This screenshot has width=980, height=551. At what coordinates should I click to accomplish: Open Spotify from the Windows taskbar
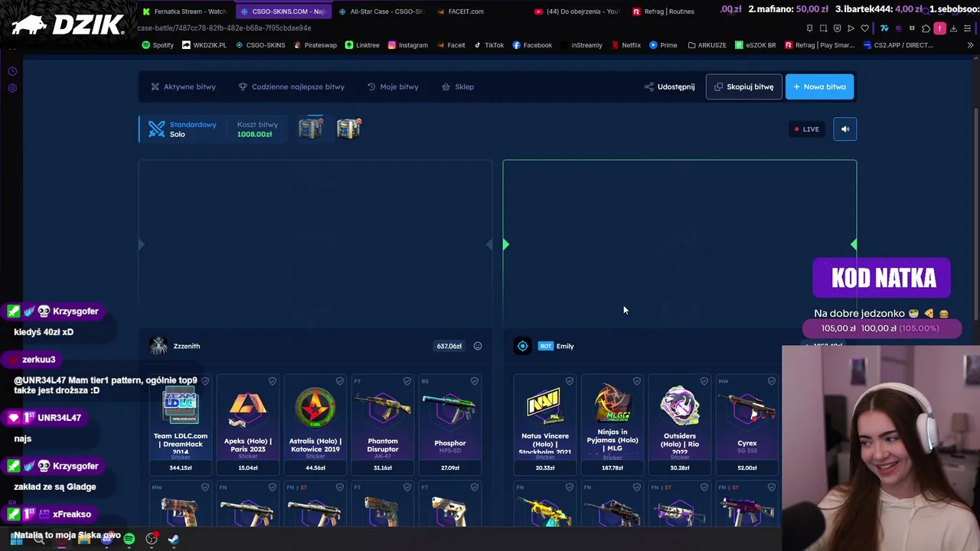pyautogui.click(x=129, y=540)
